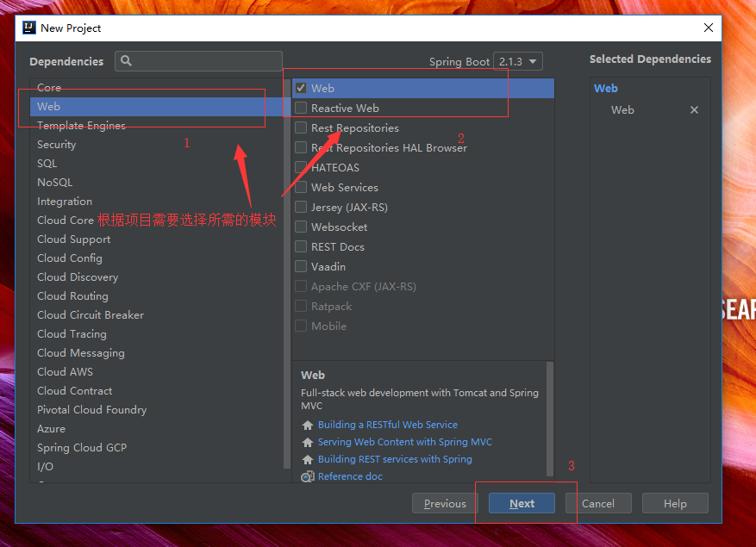The height and width of the screenshot is (547, 756).
Task: Open Building REST services with Spring link
Action: coord(395,459)
